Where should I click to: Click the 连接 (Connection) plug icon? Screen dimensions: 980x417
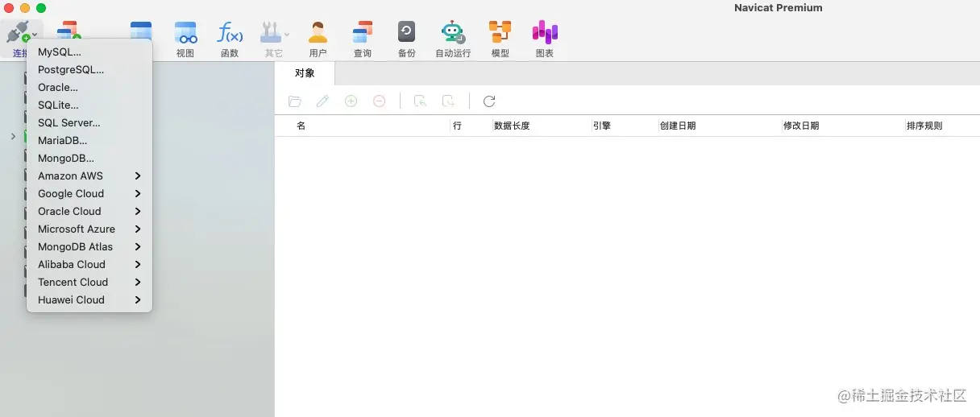18,32
